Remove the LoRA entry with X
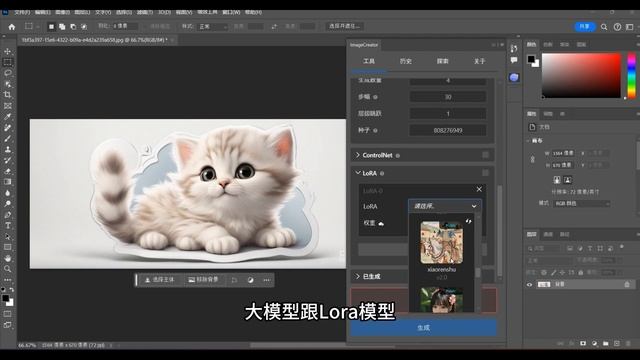This screenshot has width=640, height=360. (x=479, y=189)
